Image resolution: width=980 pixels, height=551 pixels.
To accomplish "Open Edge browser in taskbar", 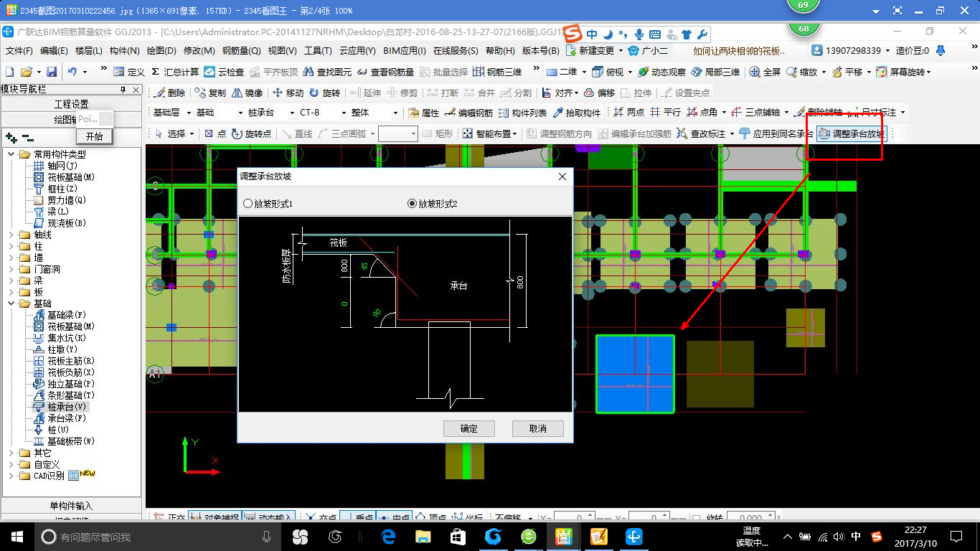I will [x=389, y=536].
